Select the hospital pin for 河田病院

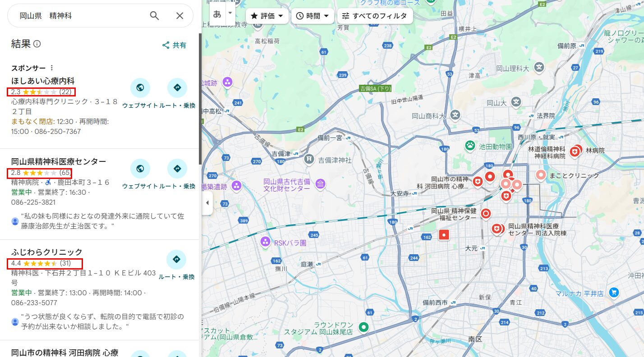[x=478, y=181]
